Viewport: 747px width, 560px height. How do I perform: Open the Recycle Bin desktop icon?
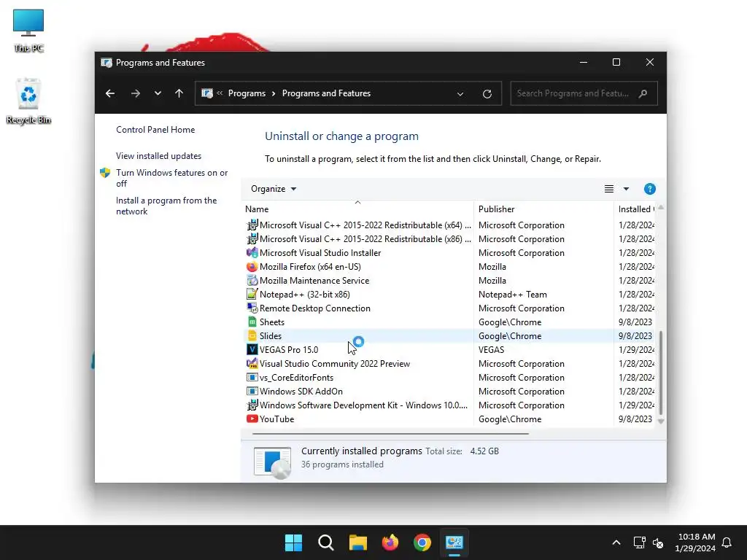click(28, 101)
